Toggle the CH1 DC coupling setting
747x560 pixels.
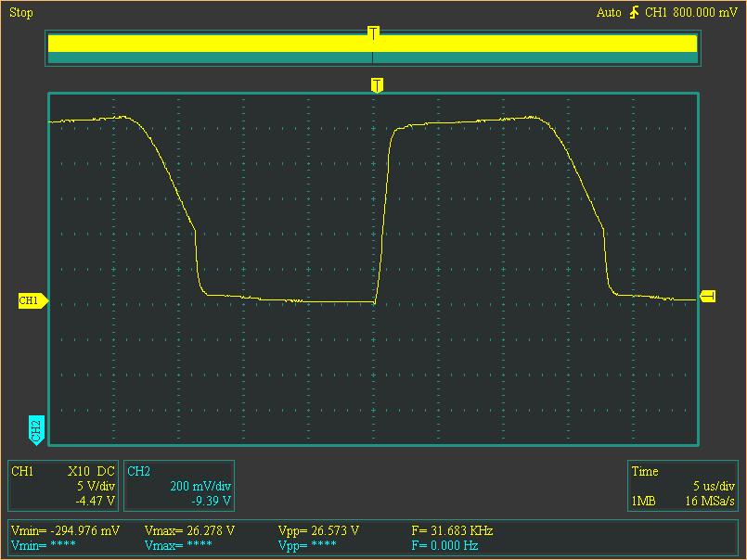[106, 472]
